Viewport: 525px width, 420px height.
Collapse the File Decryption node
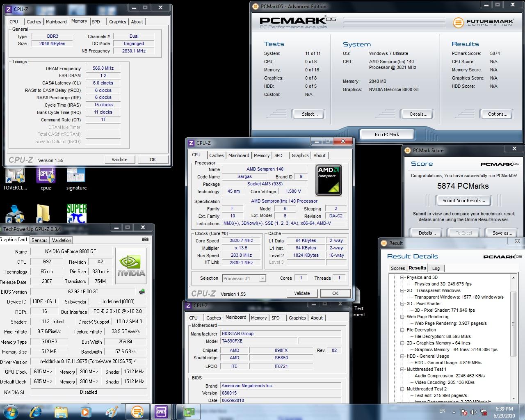(403, 330)
